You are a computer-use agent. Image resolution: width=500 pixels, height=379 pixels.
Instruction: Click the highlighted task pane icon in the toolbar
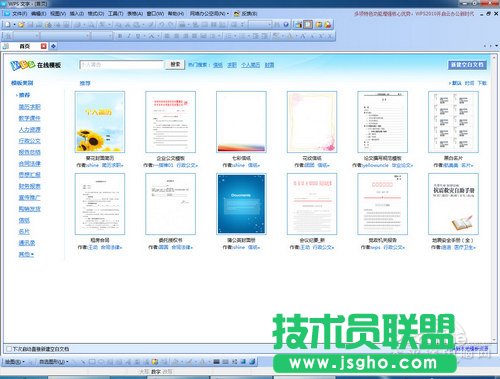308,25
